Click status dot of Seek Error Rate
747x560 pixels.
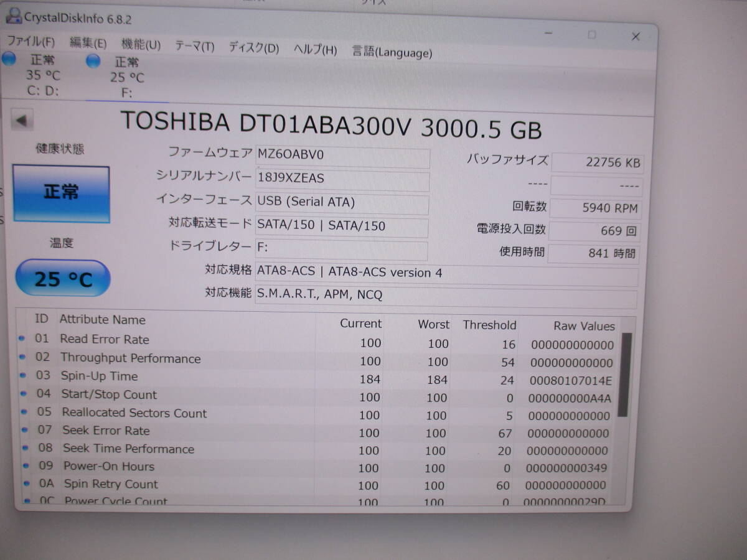pos(25,429)
